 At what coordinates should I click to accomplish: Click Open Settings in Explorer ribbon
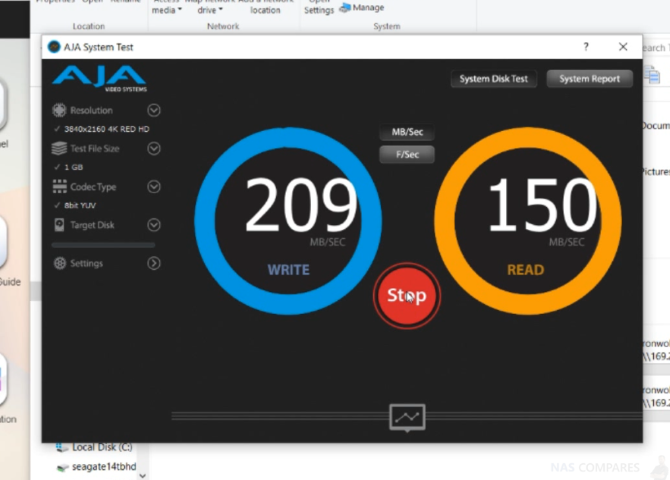click(319, 6)
